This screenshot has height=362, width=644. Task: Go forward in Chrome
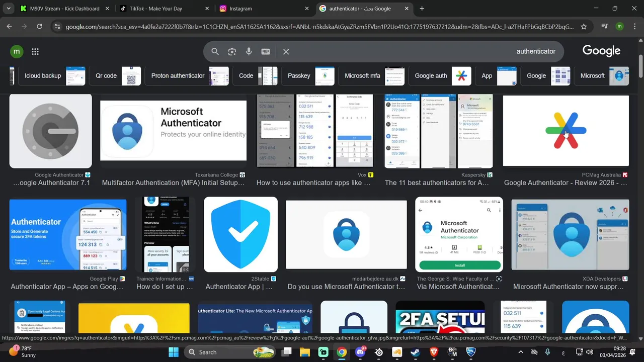24,26
